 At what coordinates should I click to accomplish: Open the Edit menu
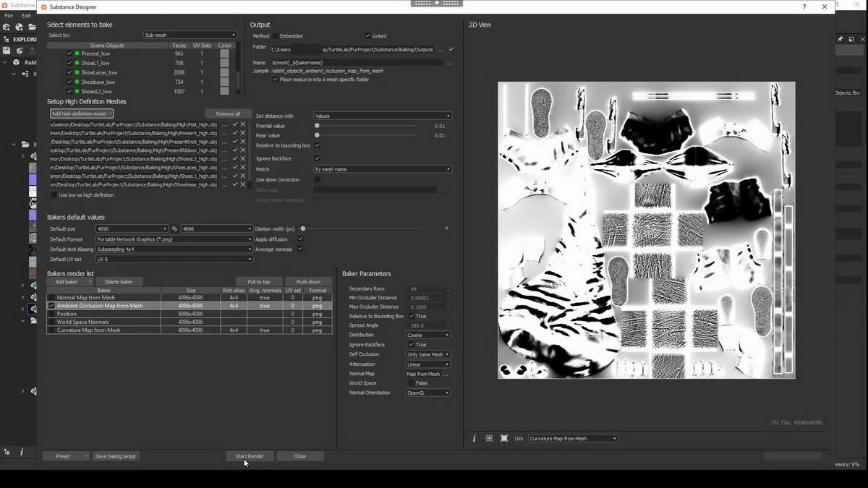tap(26, 15)
